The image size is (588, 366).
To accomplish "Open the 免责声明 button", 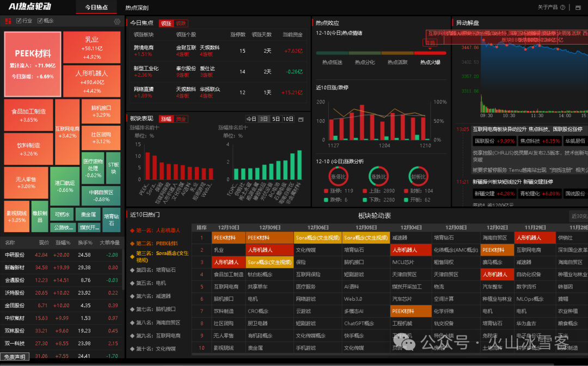I will coord(15,357).
